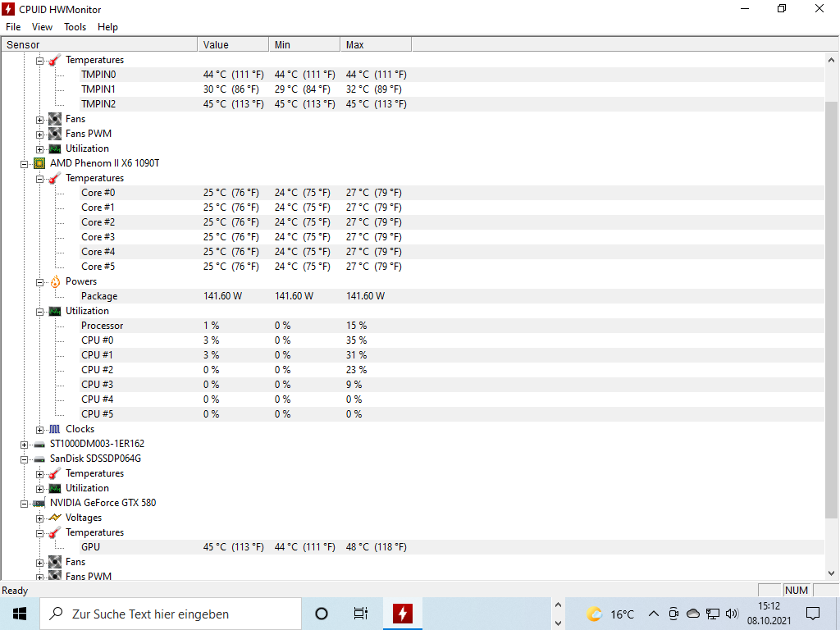Viewport: 840px width, 630px height.
Task: Click the graph icon beside AMD Phenom Utilization
Action: coord(55,311)
